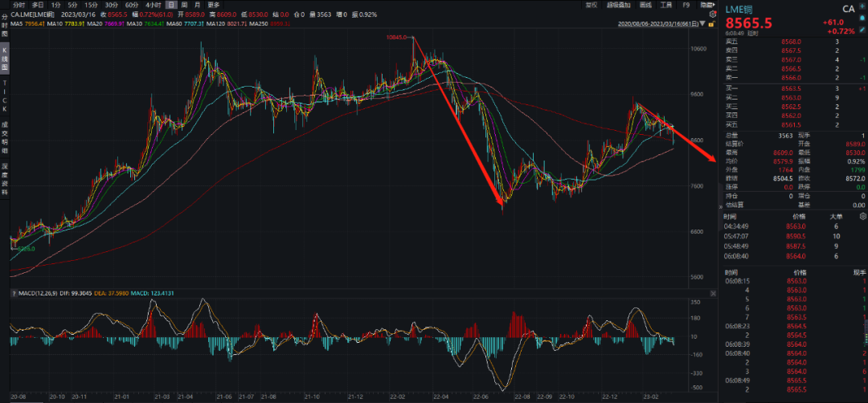Click 买二 bid price 8563.0
Viewport: 868px width, 403px height.
coord(791,97)
